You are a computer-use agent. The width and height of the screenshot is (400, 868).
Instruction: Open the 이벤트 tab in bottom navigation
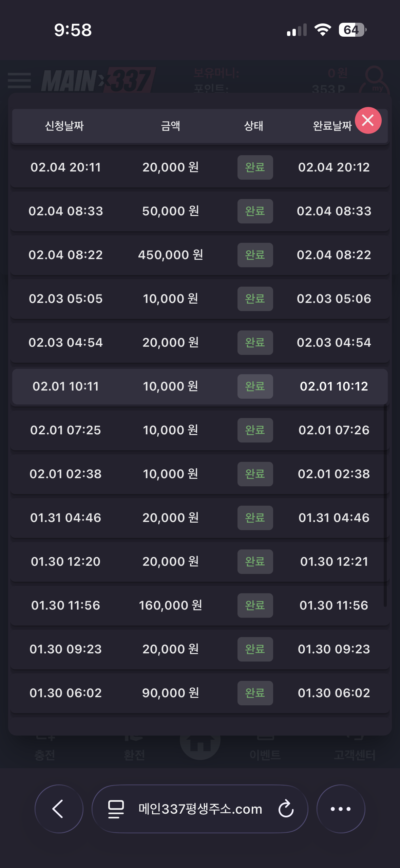(x=265, y=752)
